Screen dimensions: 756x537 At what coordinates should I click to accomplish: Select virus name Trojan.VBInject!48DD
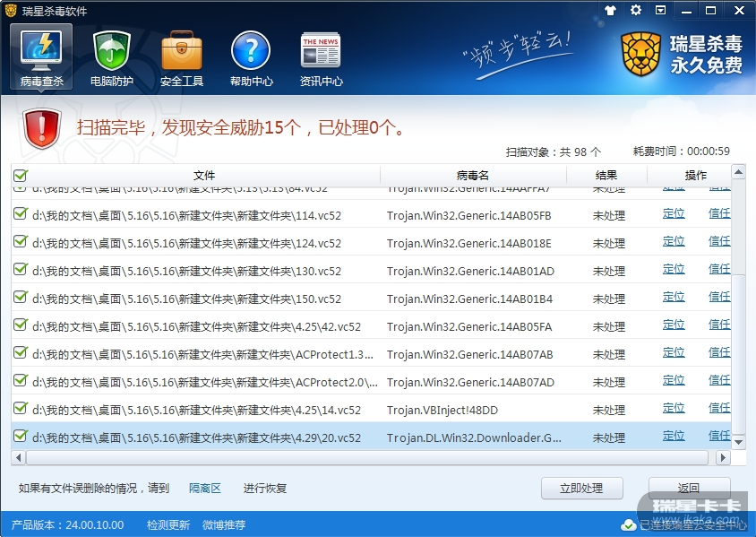(x=442, y=411)
